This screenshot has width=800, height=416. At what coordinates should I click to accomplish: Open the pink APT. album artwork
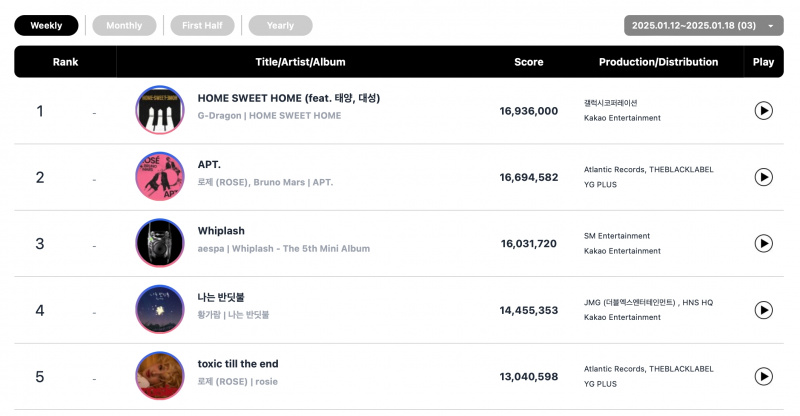pos(160,177)
